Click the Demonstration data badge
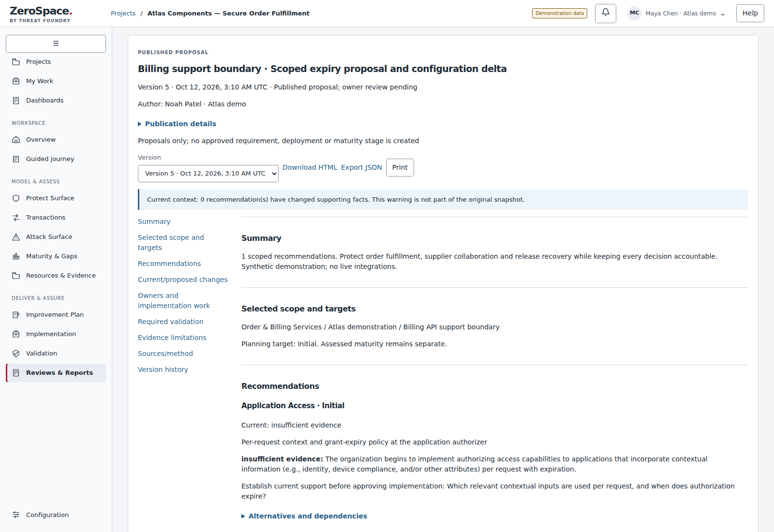 [560, 14]
